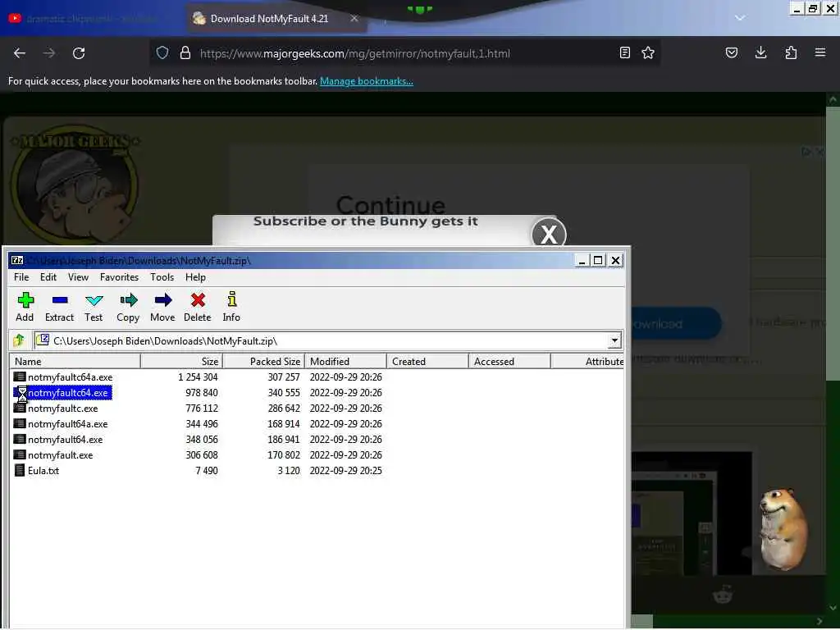
Task: Bookmark this page with the star
Action: (648, 52)
